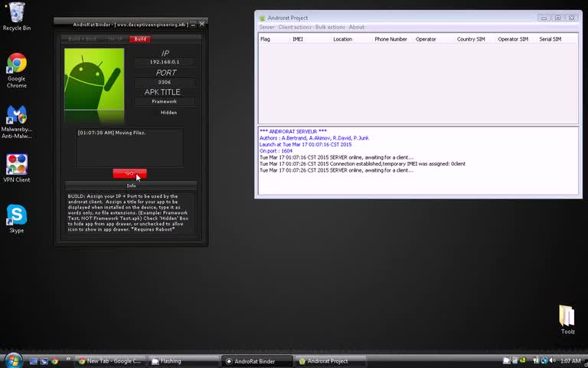Click the Info header bar
The width and height of the screenshot is (588, 368).
coord(131,186)
